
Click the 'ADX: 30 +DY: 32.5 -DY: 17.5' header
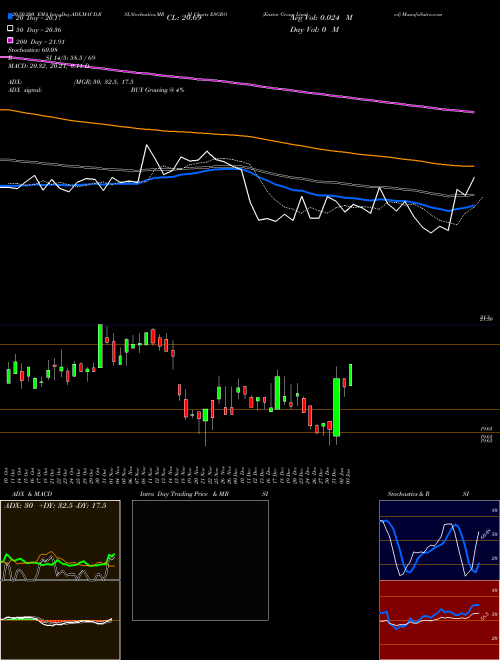(55, 506)
